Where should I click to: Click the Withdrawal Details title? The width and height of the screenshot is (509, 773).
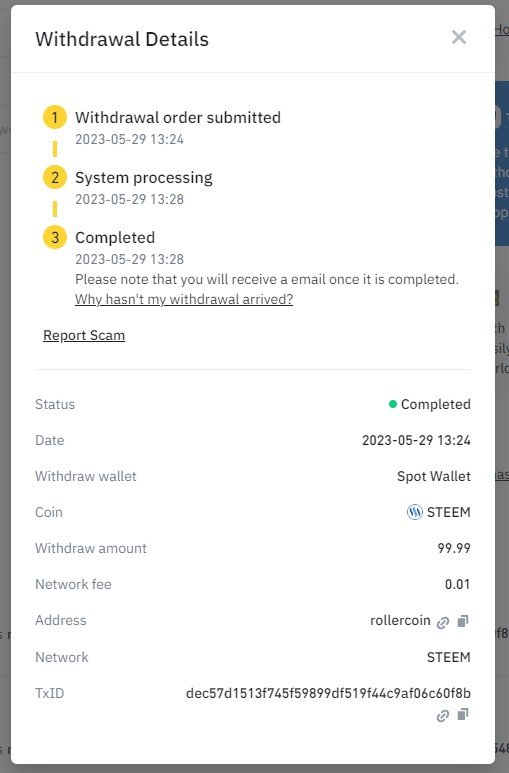[x=122, y=39]
